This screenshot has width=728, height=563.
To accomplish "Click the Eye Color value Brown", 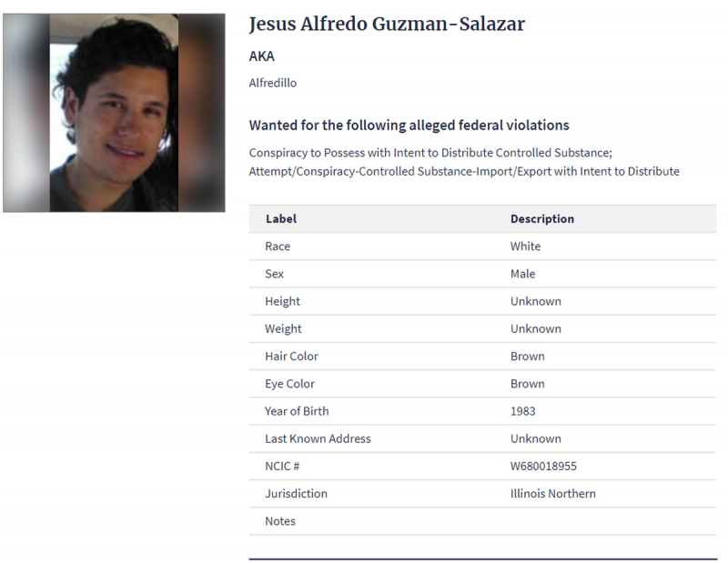I will 528,384.
